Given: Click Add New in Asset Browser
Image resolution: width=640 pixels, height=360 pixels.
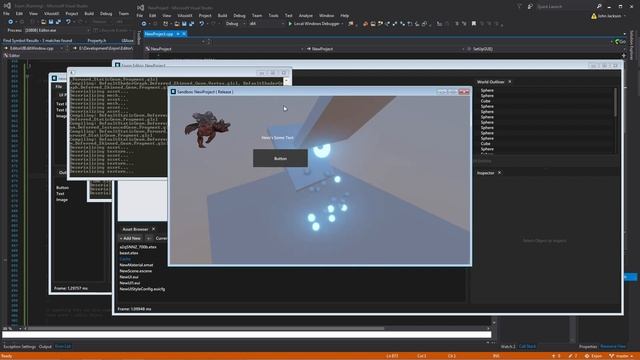Looking at the screenshot, I should (130, 238).
